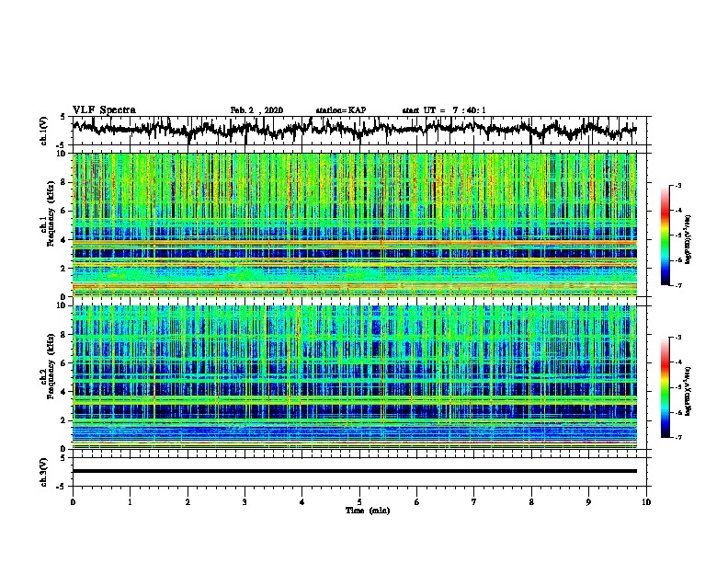Click inside the ch.1 spectrogram panel
The image size is (728, 563).
point(355,224)
